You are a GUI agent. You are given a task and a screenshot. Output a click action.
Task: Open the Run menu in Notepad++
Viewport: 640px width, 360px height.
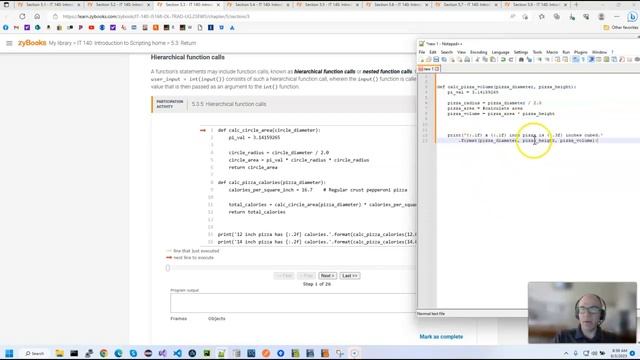click(x=566, y=52)
